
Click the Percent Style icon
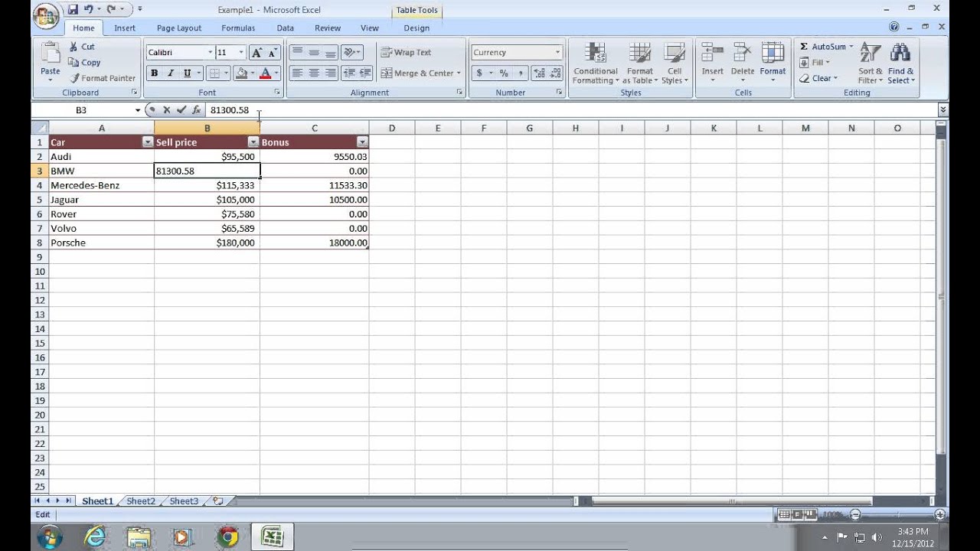(504, 73)
